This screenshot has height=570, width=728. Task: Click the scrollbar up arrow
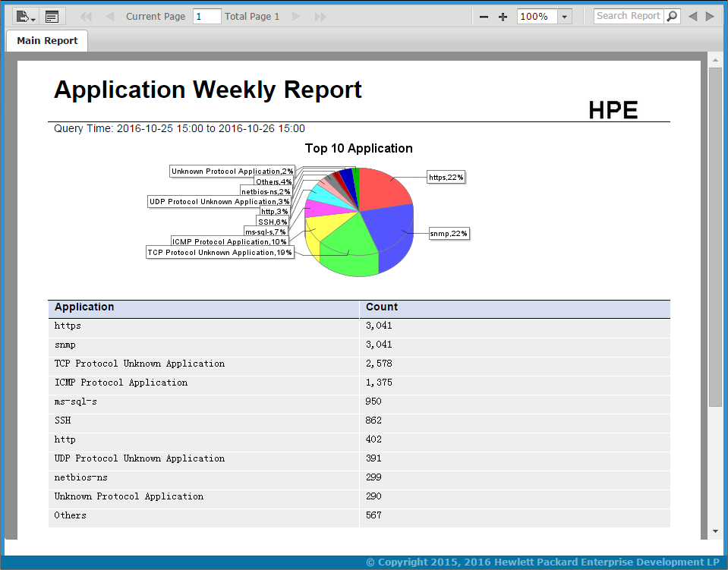(715, 60)
